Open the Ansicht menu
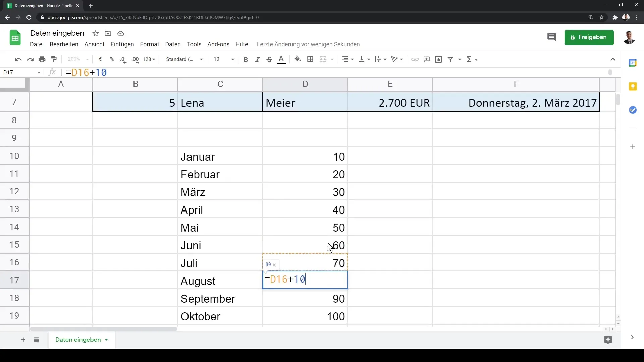Viewport: 644px width, 362px height. click(x=94, y=44)
